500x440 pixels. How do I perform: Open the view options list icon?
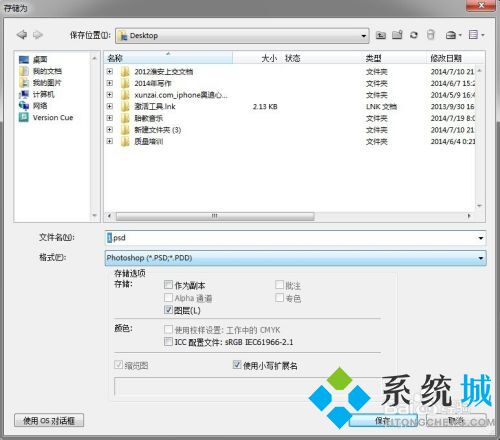tap(476, 35)
